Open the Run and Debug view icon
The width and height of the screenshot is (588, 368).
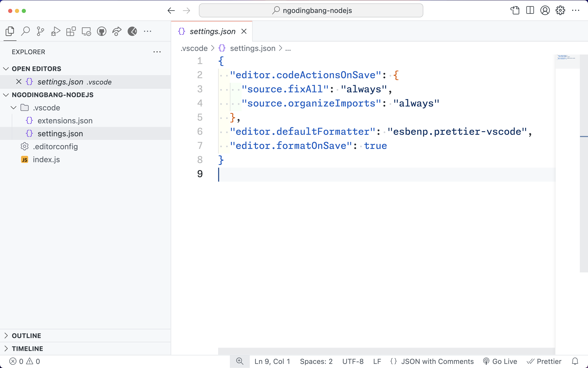(56, 31)
